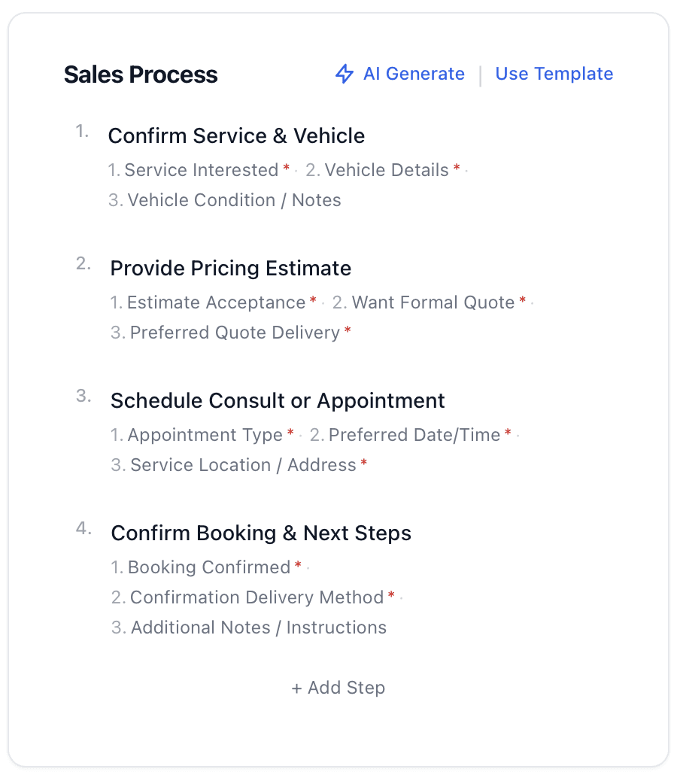The width and height of the screenshot is (680, 784).
Task: Click the Estimate Acceptance field
Action: click(216, 302)
